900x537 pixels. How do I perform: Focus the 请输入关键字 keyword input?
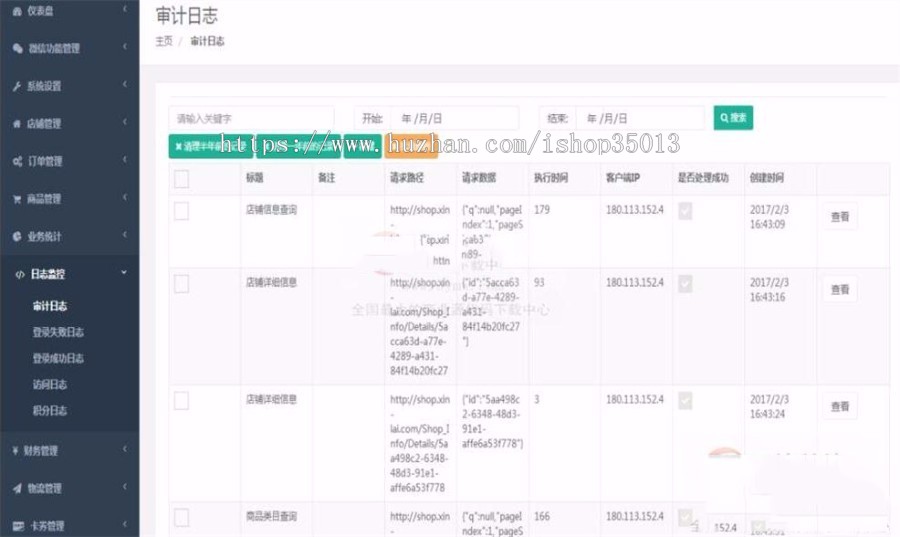251,119
